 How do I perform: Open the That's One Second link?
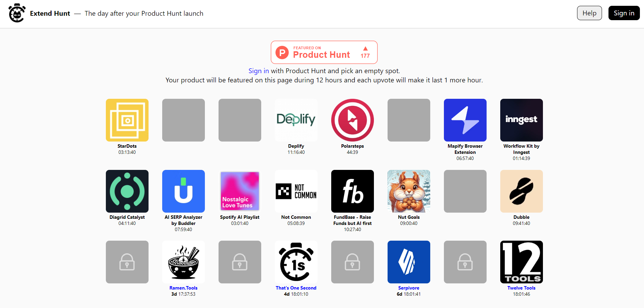coord(296,288)
